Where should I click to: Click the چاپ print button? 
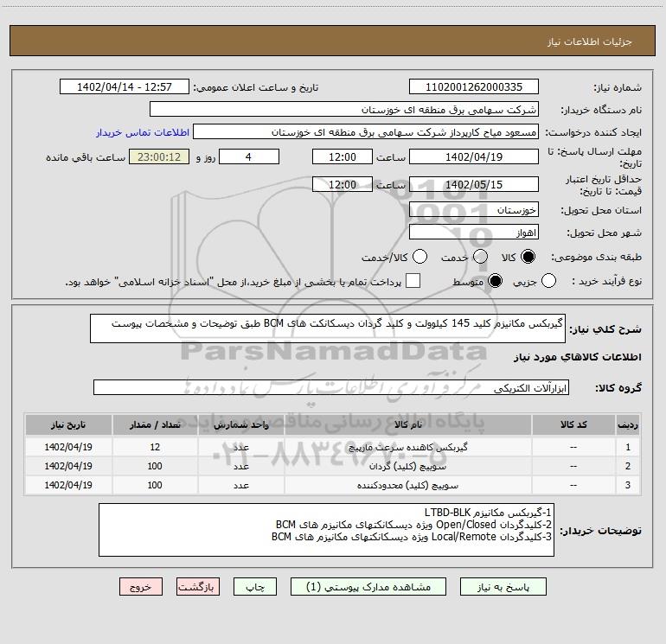pos(255,587)
